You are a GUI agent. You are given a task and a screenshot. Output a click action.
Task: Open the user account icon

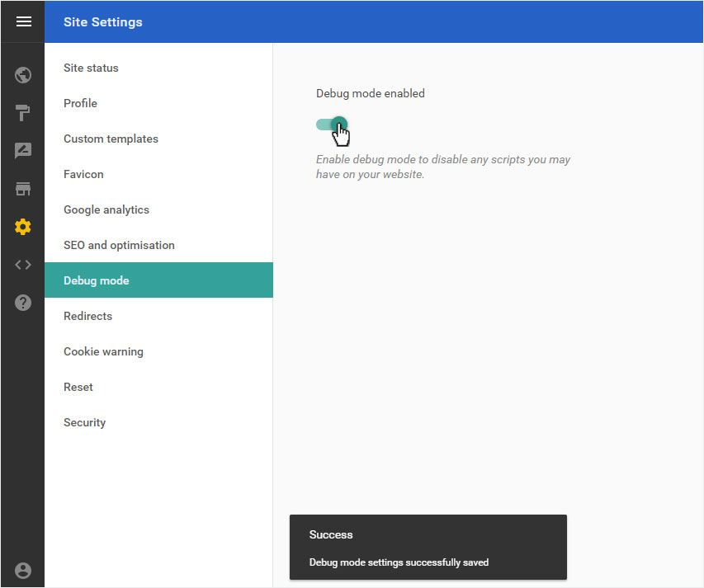tap(23, 571)
